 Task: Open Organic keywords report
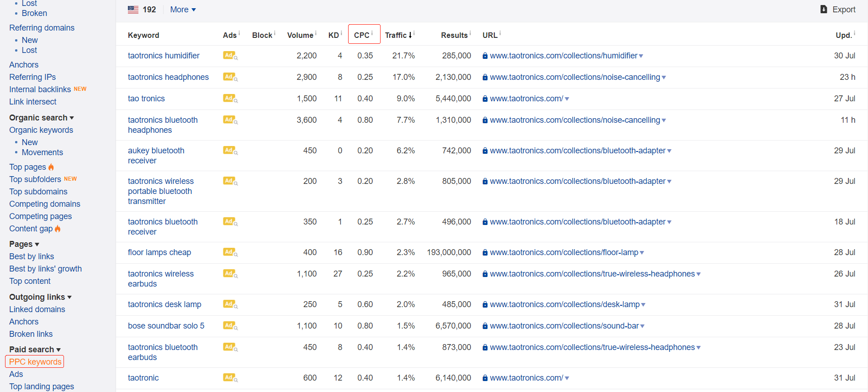point(41,130)
